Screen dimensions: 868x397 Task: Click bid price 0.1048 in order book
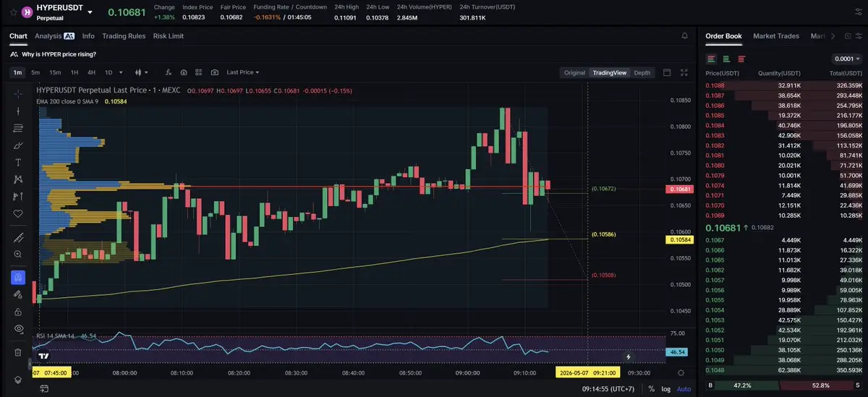(715, 370)
